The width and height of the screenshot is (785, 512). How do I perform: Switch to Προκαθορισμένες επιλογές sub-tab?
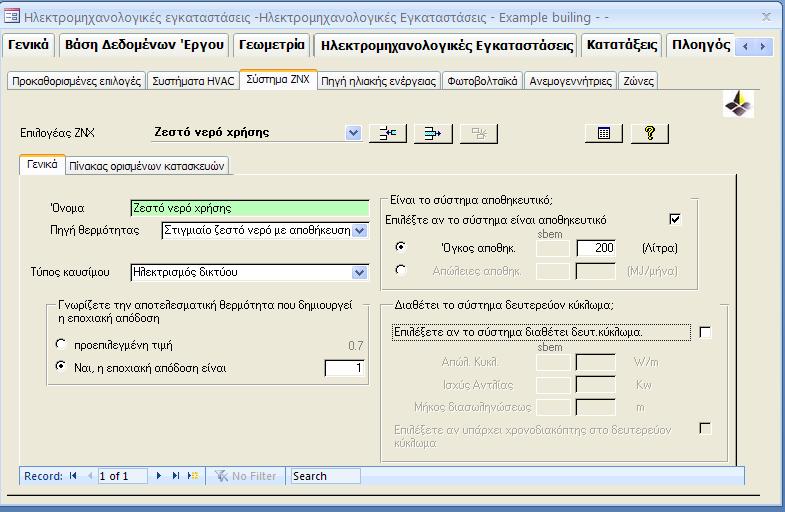(x=76, y=81)
